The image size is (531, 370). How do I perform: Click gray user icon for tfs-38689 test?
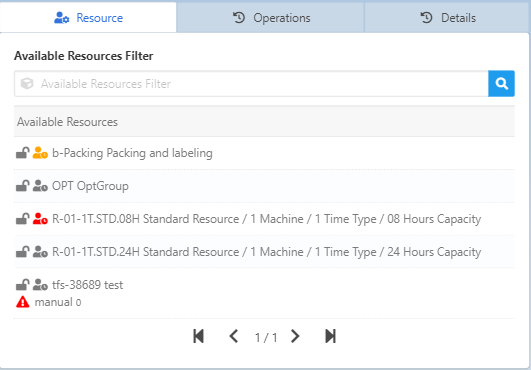pyautogui.click(x=40, y=285)
